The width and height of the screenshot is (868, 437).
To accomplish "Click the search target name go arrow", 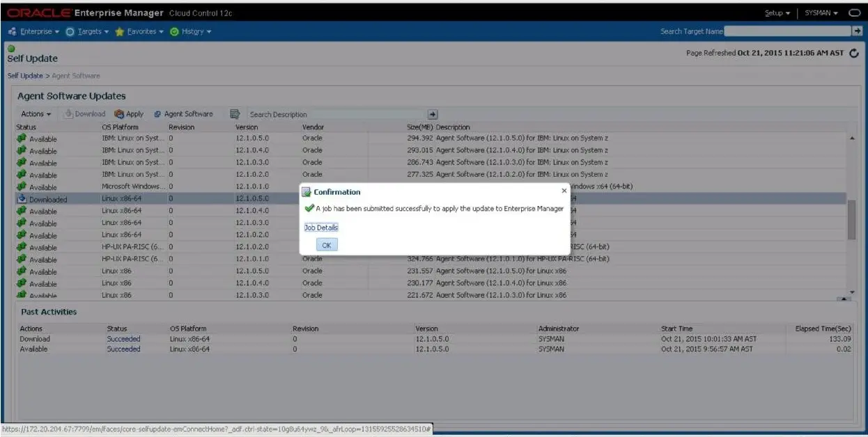I will pyautogui.click(x=857, y=31).
